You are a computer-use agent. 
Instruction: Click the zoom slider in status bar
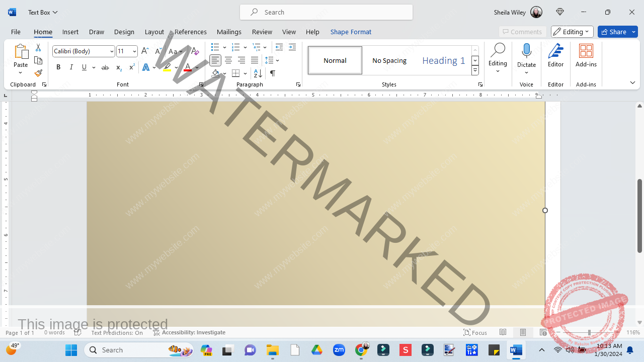[589, 332]
